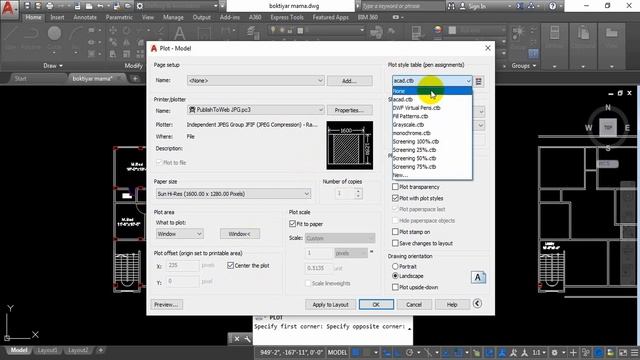Uncheck Fit to paper
Screen dimensions: 640x360
292,224
